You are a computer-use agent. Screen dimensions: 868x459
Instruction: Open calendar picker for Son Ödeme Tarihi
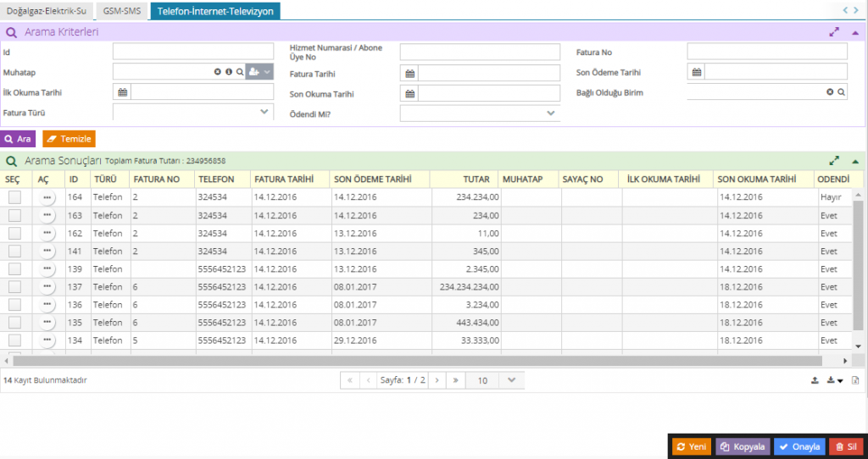(x=697, y=72)
